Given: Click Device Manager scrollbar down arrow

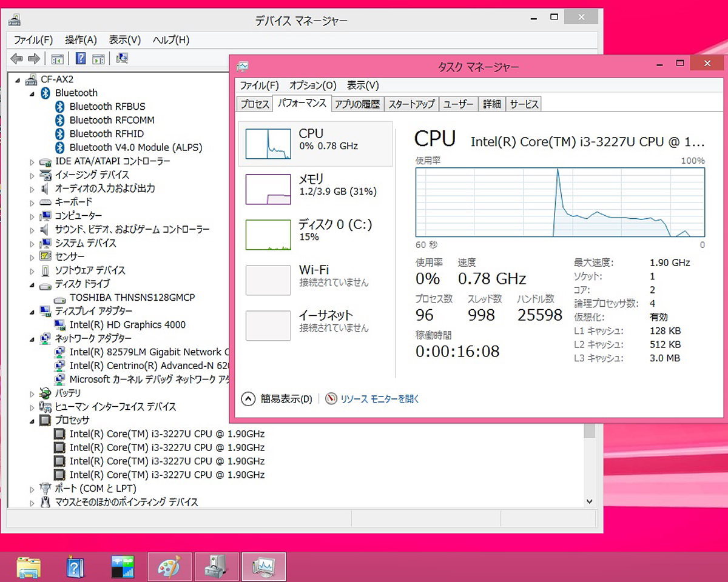Looking at the screenshot, I should 589,501.
